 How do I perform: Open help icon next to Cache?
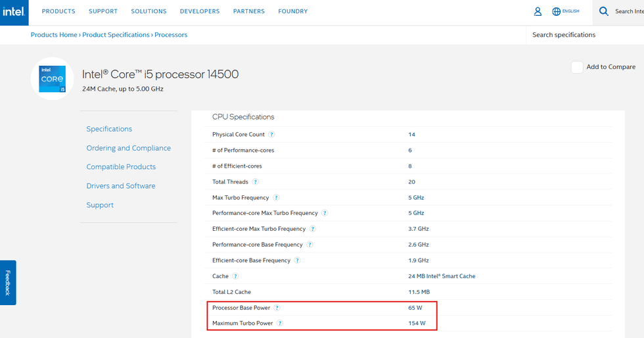tap(235, 276)
